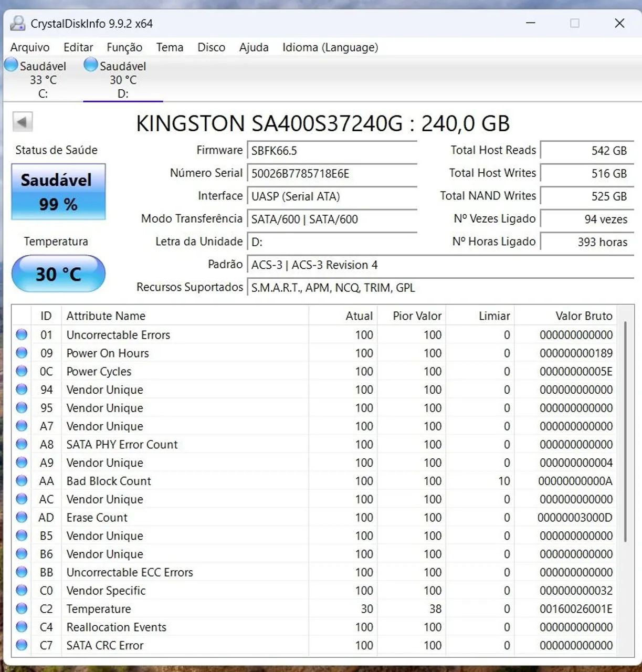Viewport: 642px width, 672px height.
Task: Select Power Cycles raw value 00000000005E
Action: pos(576,372)
